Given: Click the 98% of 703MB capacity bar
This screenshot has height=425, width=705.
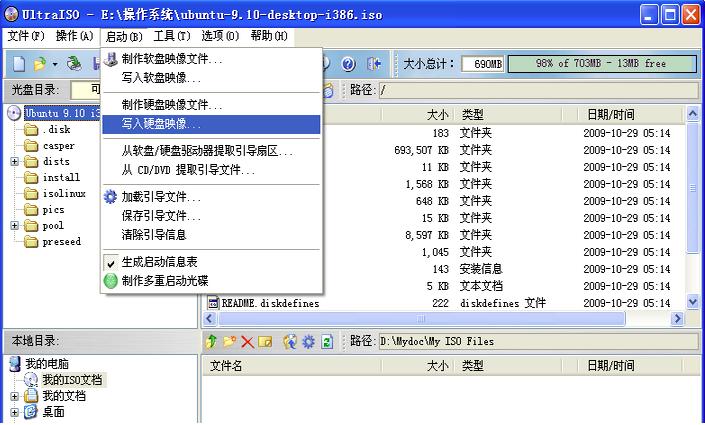Looking at the screenshot, I should (602, 64).
